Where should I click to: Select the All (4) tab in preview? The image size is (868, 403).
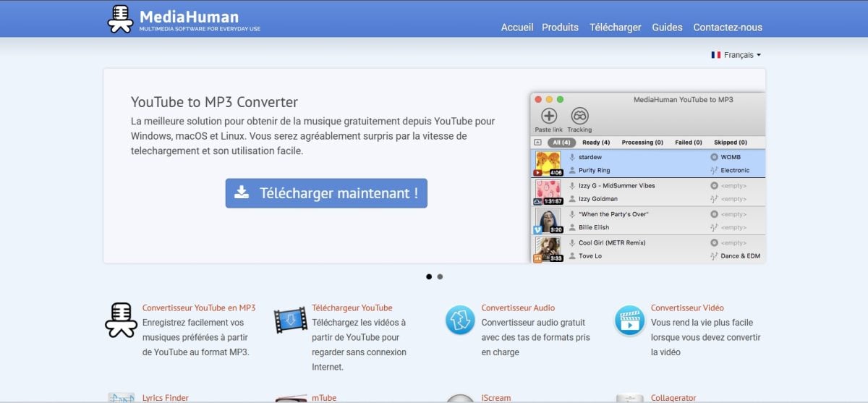562,143
